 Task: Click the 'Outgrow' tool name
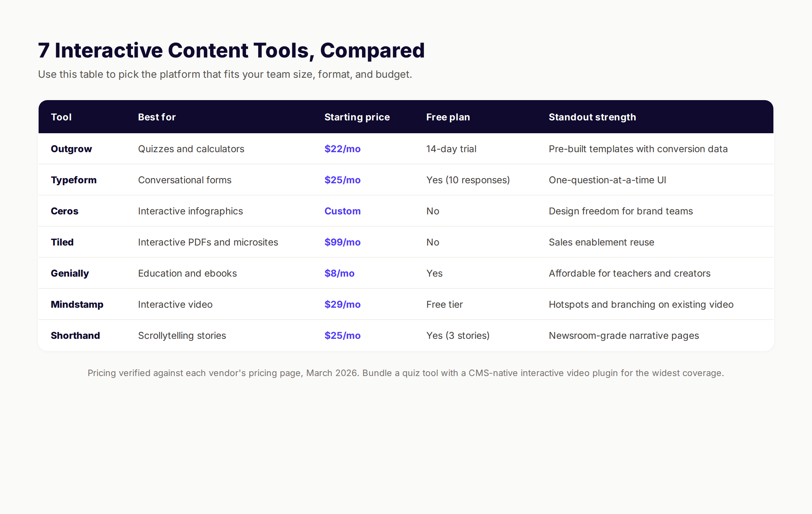pos(71,149)
